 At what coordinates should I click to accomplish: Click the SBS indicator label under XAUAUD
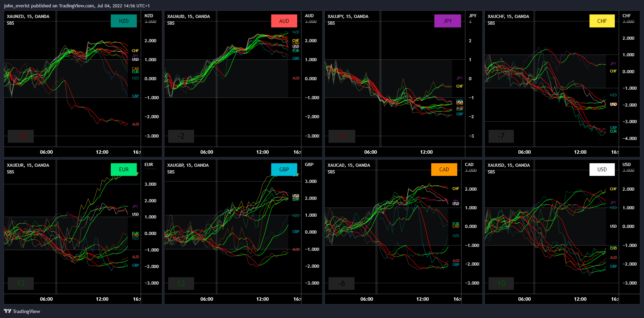tap(171, 23)
